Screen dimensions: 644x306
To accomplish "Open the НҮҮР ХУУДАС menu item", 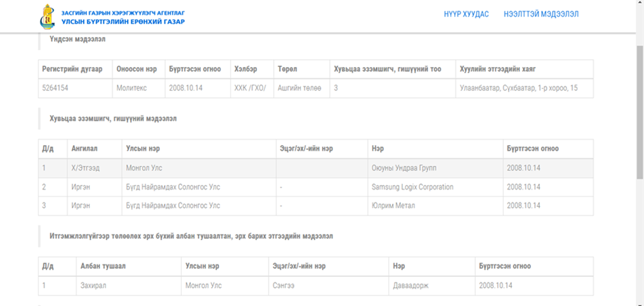I will (466, 14).
